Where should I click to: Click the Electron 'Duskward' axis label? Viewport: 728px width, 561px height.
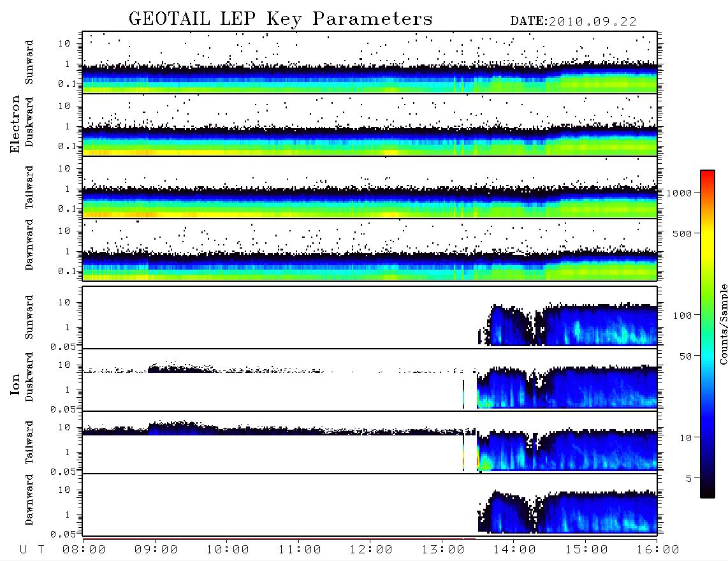pos(29,122)
